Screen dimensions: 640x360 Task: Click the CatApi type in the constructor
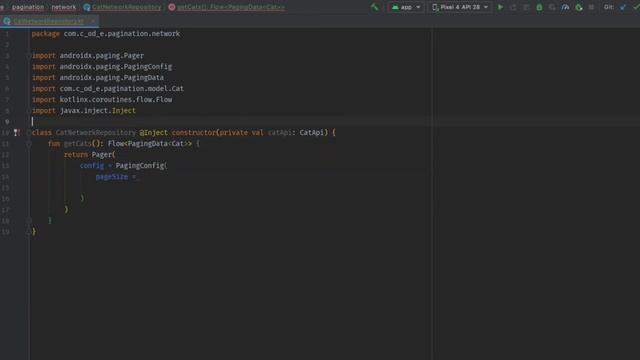pos(312,132)
